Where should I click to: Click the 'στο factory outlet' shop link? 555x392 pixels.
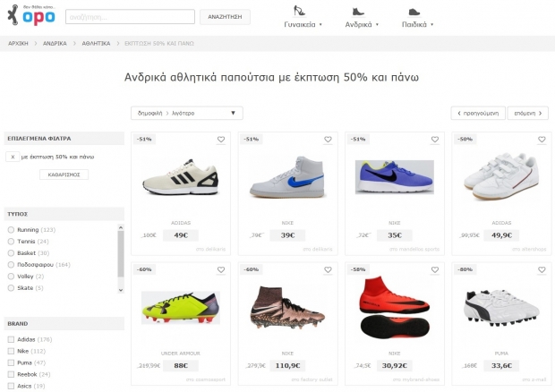coord(312,379)
